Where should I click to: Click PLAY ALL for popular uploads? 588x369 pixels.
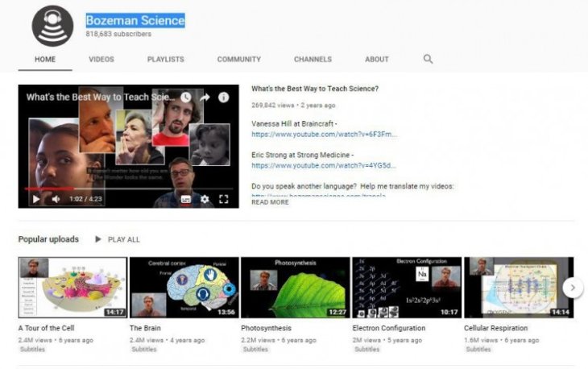pyautogui.click(x=118, y=239)
